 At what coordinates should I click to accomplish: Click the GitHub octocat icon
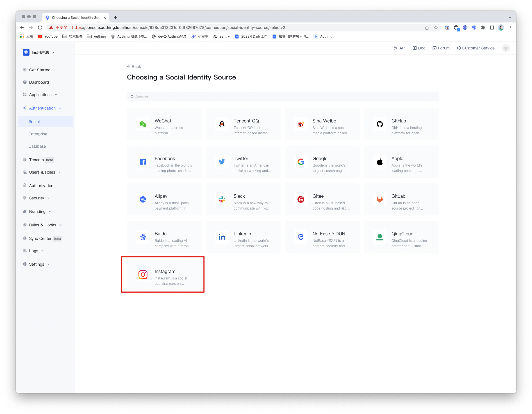click(379, 124)
